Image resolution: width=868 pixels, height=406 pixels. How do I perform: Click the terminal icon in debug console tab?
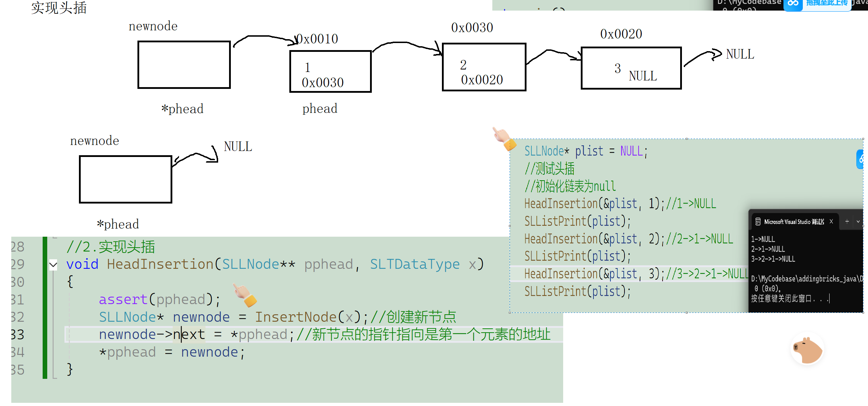[758, 222]
